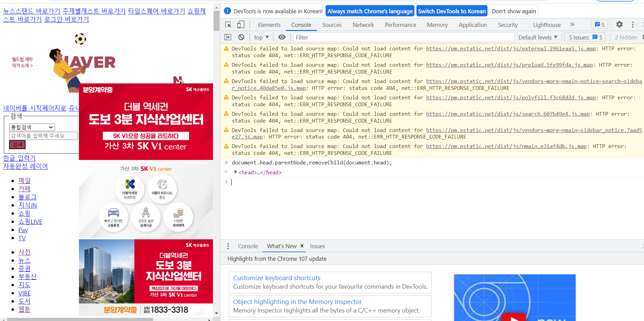Click the 블로그 link
This screenshot has height=321, width=644.
coord(28,197)
